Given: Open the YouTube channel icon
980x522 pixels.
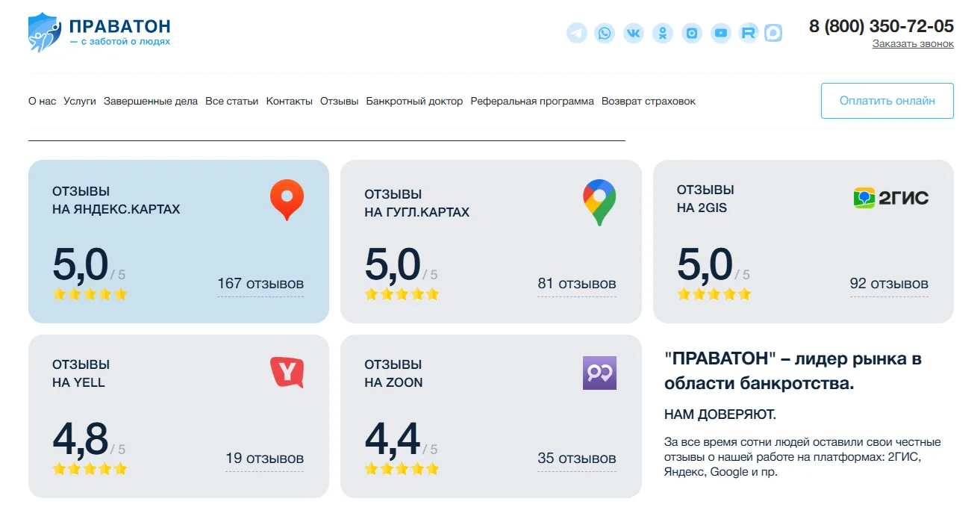Looking at the screenshot, I should pos(720,33).
